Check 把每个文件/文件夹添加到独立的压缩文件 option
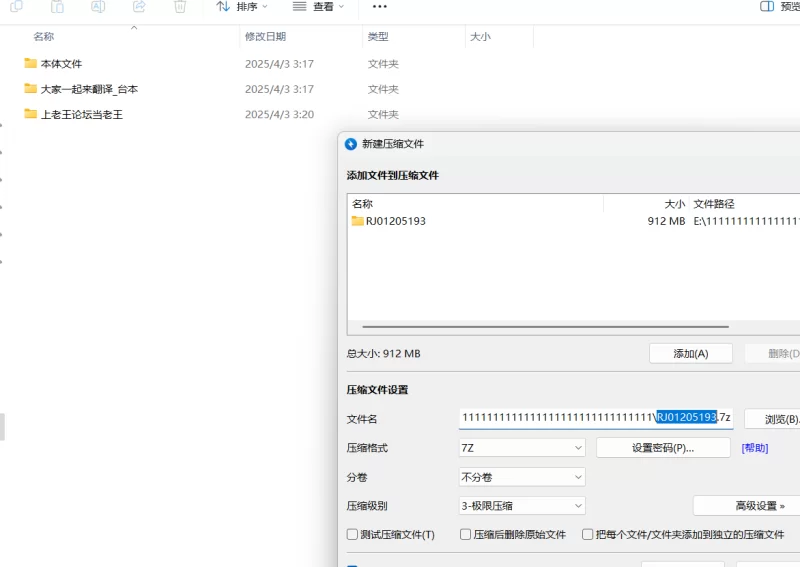 [588, 535]
